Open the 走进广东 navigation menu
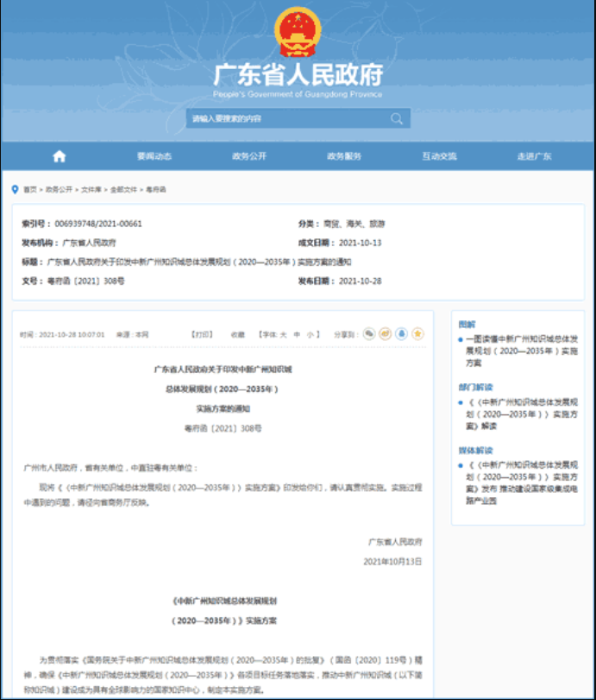 click(534, 156)
